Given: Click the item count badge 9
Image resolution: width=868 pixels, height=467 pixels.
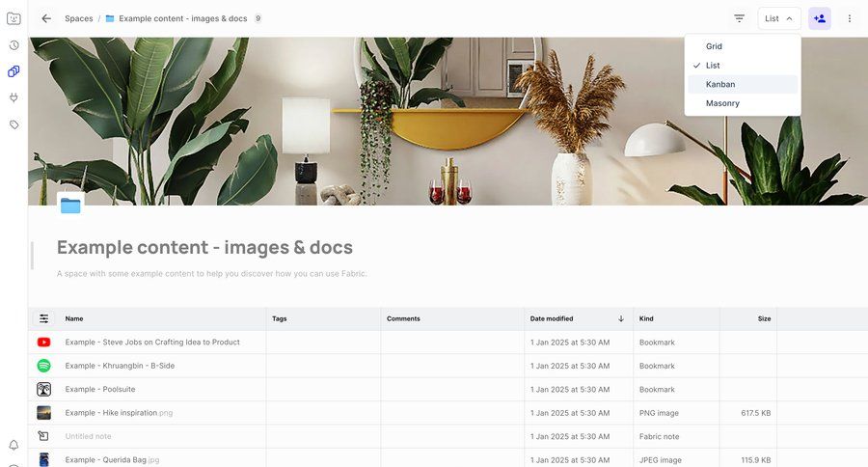Looking at the screenshot, I should tap(258, 18).
